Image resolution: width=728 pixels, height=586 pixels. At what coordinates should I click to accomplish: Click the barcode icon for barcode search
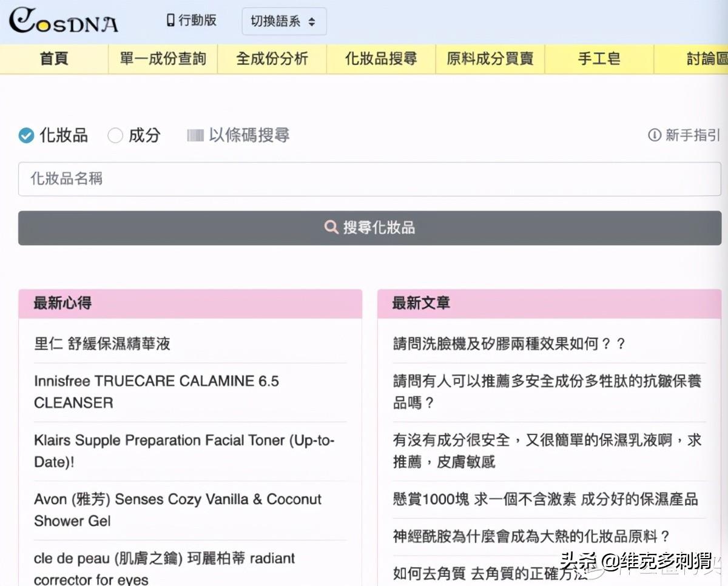195,135
